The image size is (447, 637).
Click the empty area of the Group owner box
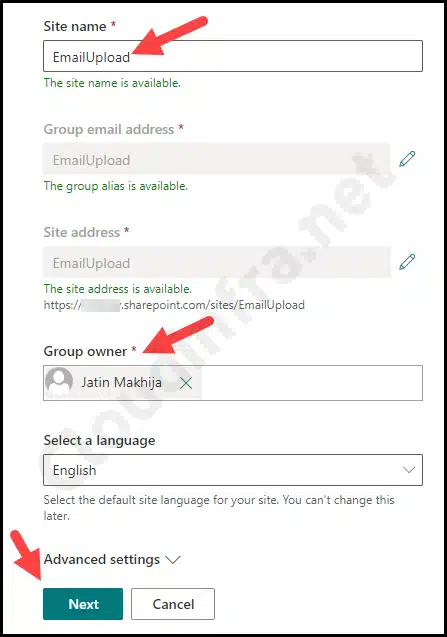point(312,383)
